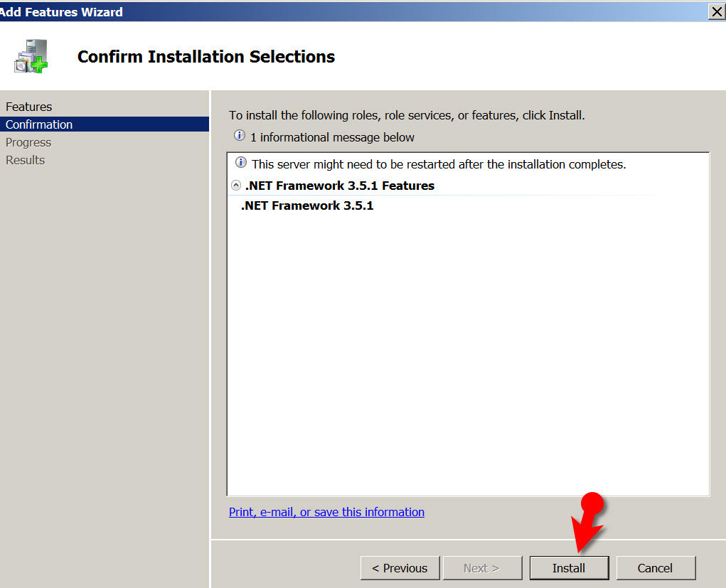Go back with the Previous button
Image resolution: width=726 pixels, height=588 pixels.
tap(400, 567)
